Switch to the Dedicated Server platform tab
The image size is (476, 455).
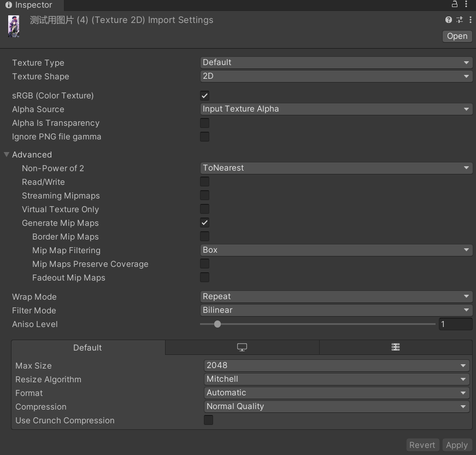click(x=396, y=347)
